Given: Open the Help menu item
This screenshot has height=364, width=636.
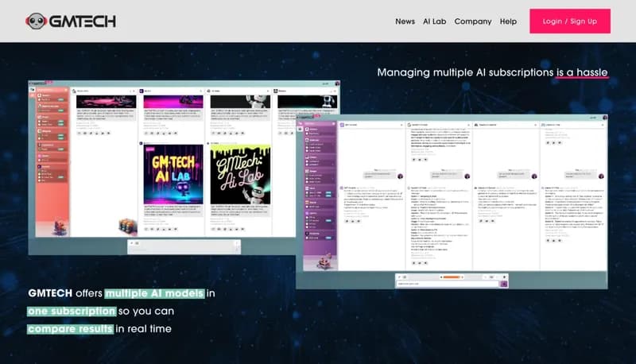Looking at the screenshot, I should [508, 21].
